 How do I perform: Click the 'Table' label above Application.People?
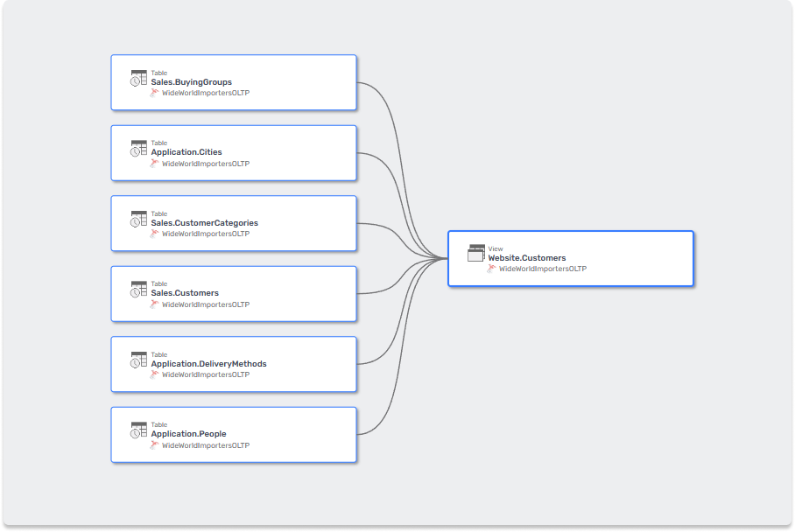(x=158, y=424)
